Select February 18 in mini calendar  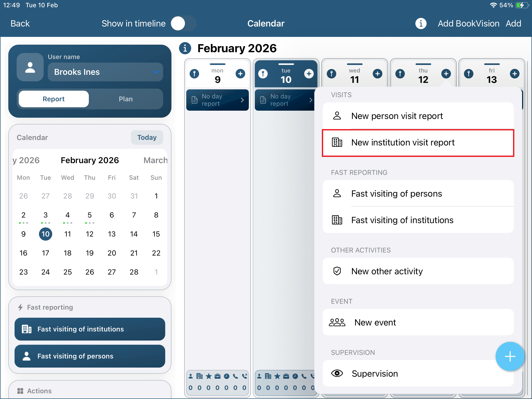(68, 253)
